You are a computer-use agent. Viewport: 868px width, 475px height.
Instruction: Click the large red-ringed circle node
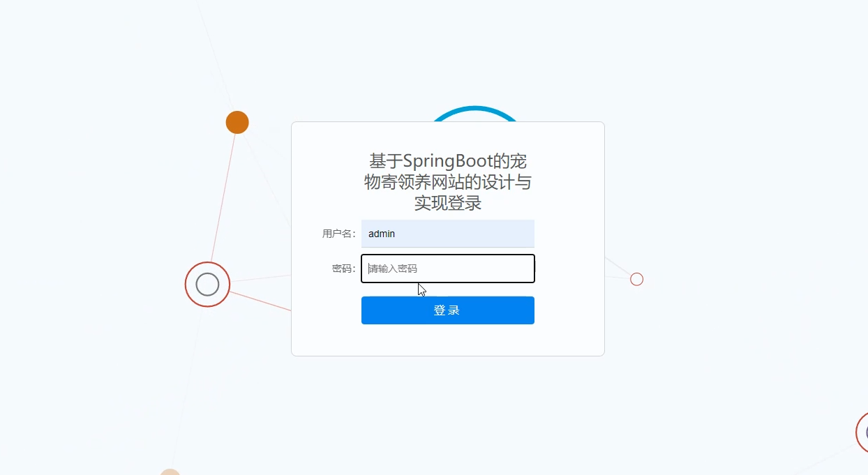(207, 285)
